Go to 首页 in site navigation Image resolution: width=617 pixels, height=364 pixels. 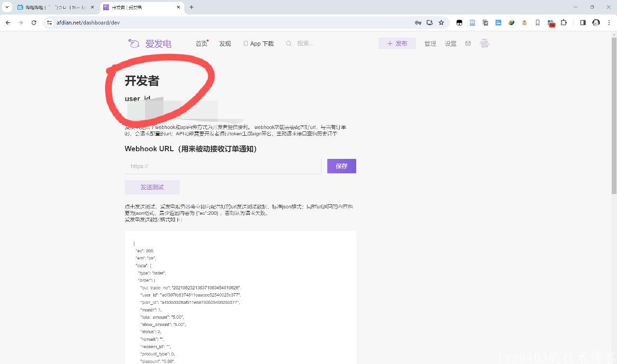pyautogui.click(x=201, y=43)
